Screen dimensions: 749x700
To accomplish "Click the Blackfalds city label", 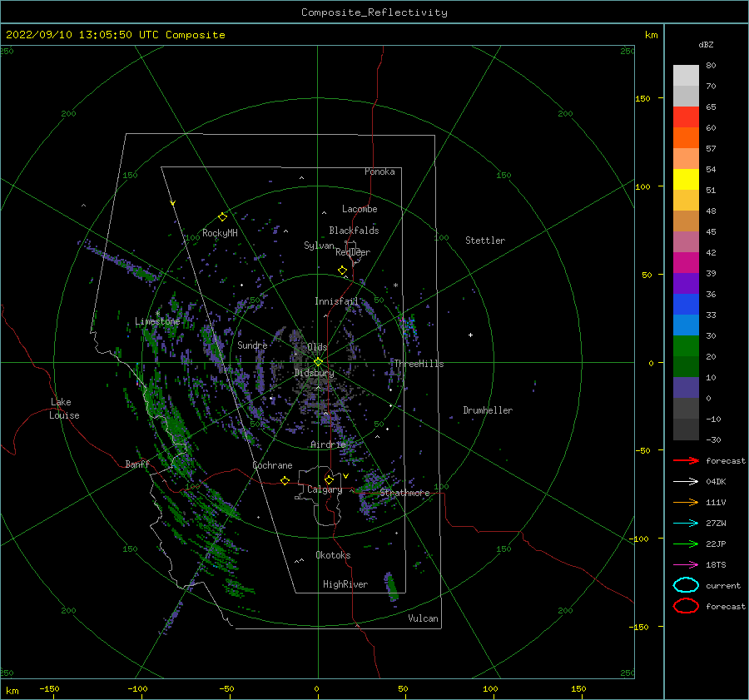I will tap(354, 231).
